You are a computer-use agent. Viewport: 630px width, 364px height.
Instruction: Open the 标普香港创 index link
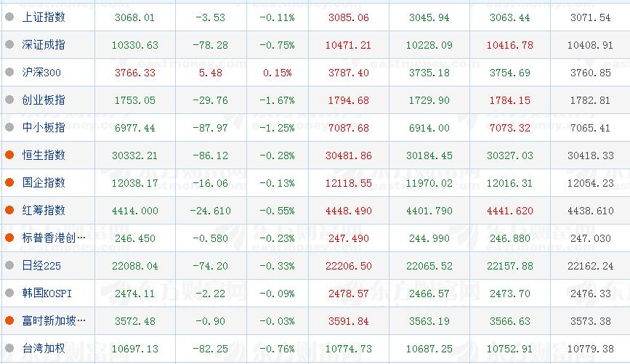[54, 238]
